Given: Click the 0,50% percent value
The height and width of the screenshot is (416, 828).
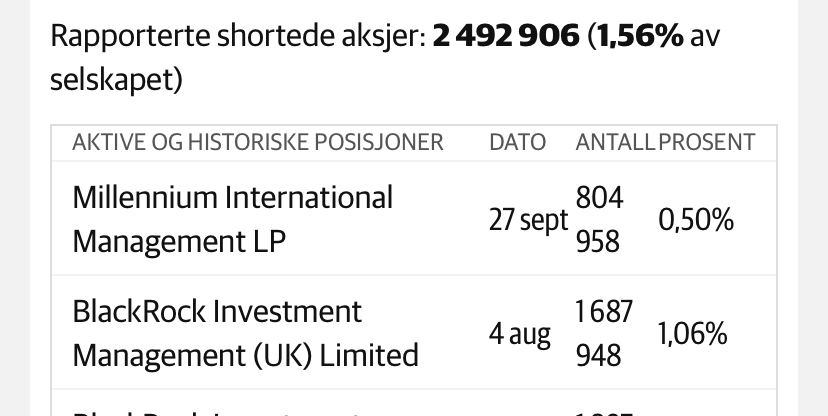Looking at the screenshot, I should click(696, 220).
